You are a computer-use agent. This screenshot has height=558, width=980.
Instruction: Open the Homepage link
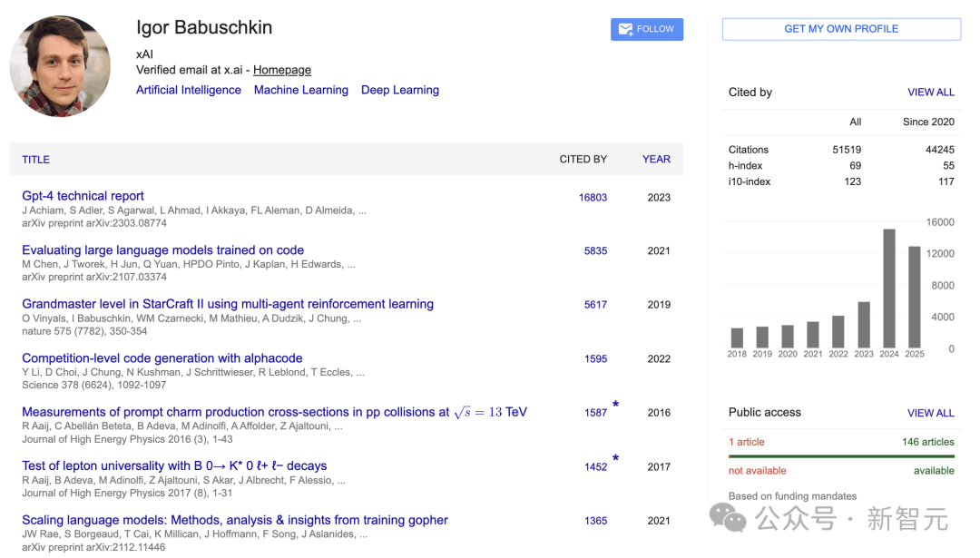282,70
